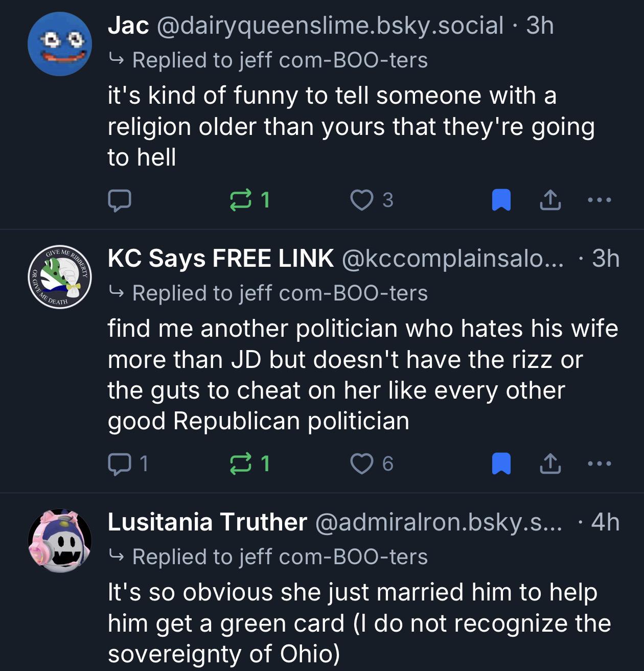Viewport: 644px width, 671px height.
Task: Open Jac's blue smiley avatar
Action: pos(60,44)
